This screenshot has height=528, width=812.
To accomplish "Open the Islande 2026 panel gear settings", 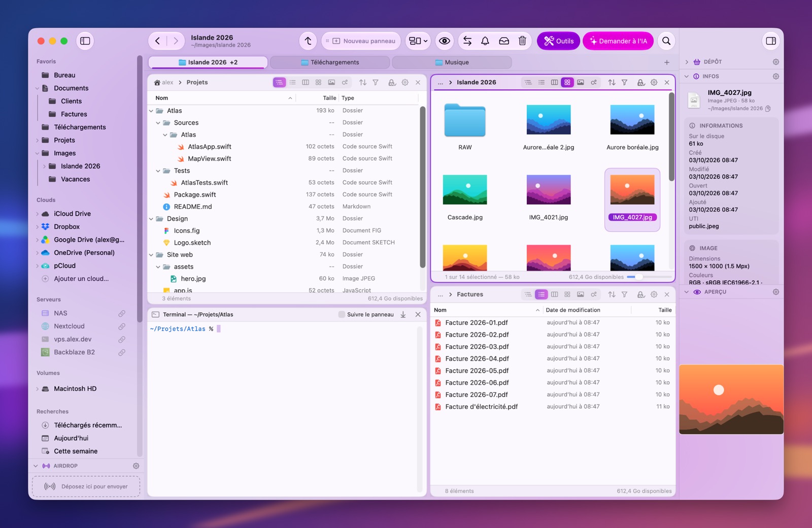I will [654, 82].
